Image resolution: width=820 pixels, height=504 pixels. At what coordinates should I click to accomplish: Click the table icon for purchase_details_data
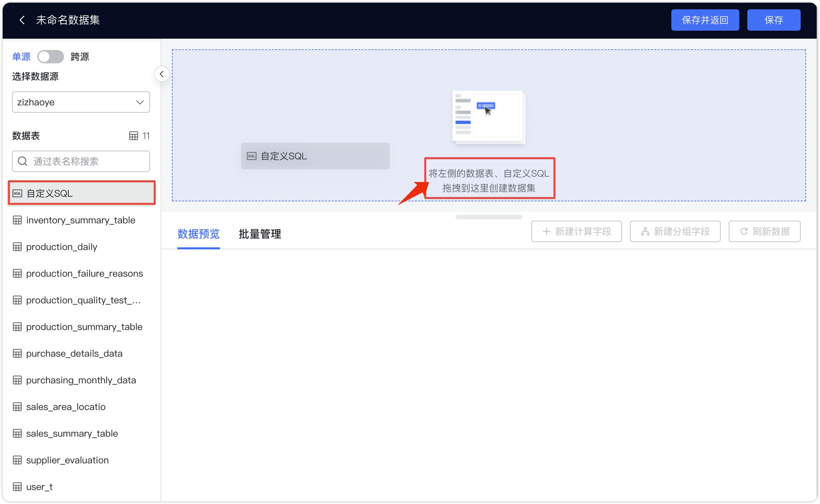[17, 353]
